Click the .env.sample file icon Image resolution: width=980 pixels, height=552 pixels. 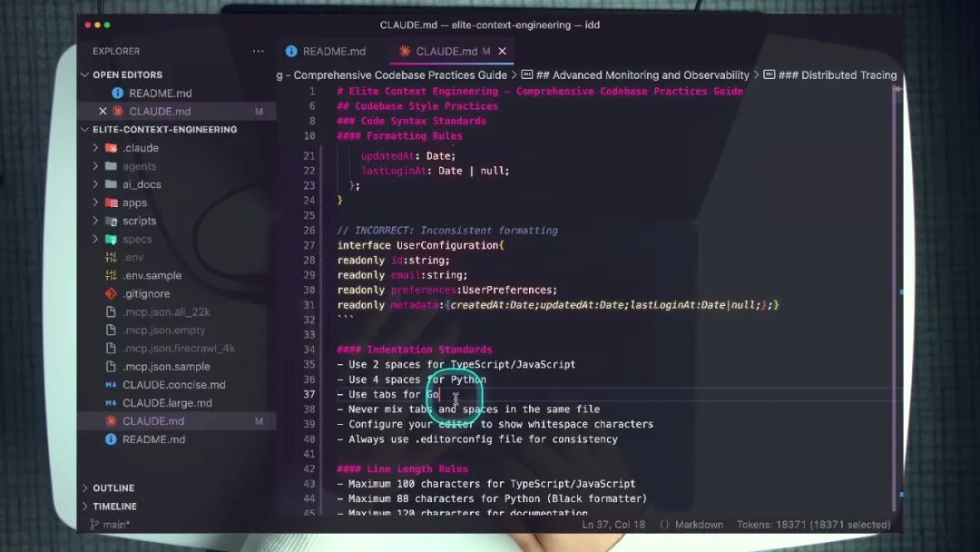112,275
